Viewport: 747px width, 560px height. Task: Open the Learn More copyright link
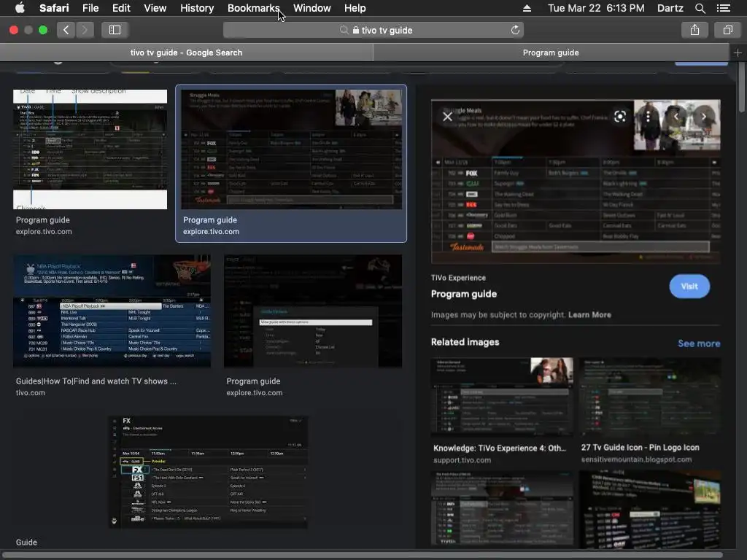(x=589, y=315)
